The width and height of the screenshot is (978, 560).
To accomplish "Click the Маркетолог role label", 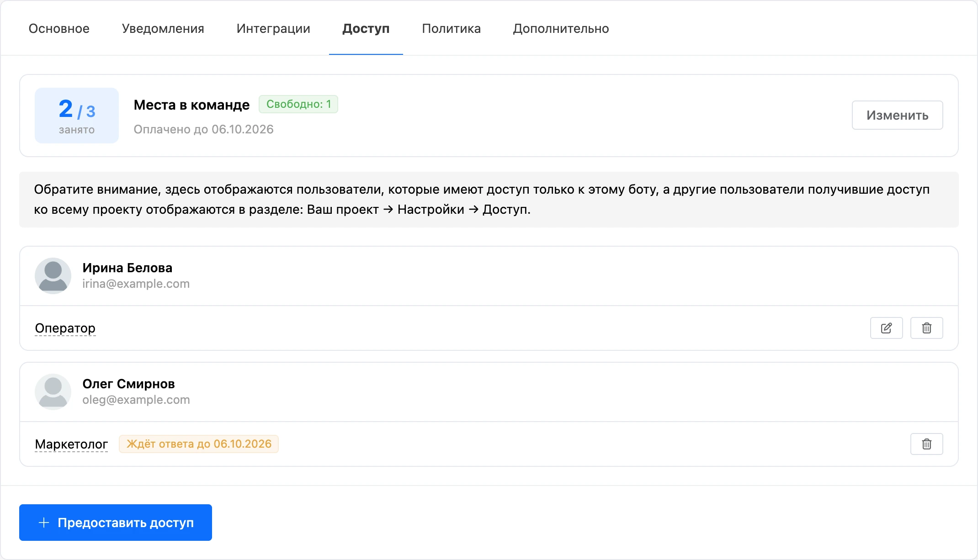I will (x=71, y=444).
